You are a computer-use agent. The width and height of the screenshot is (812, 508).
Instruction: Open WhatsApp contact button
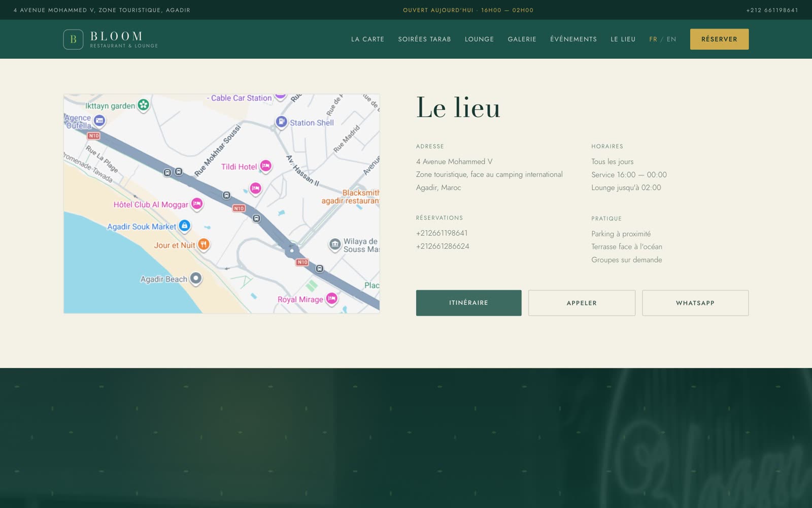tap(695, 303)
